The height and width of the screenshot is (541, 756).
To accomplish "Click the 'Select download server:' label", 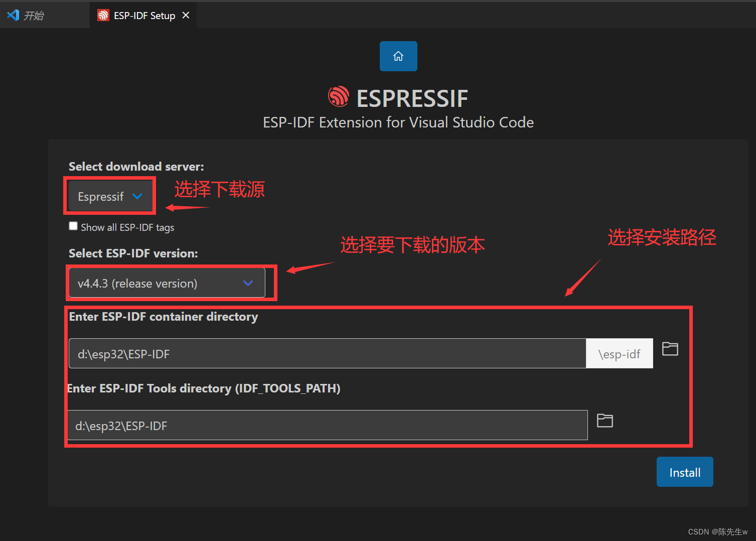I will click(x=136, y=167).
